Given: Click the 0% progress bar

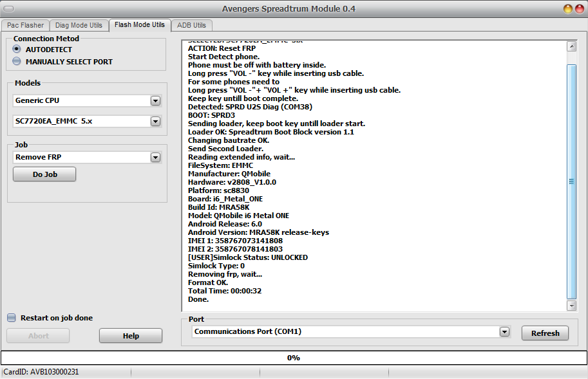Looking at the screenshot, I should (294, 358).
